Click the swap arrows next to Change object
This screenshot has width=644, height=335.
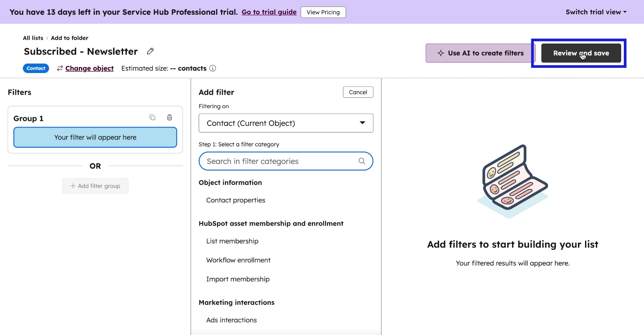(59, 68)
